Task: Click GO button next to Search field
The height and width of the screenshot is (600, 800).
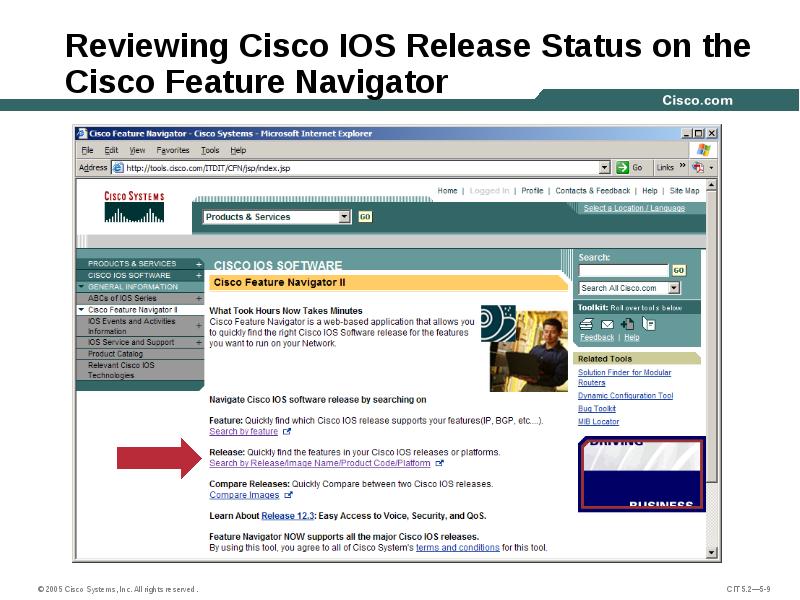Action: [679, 270]
